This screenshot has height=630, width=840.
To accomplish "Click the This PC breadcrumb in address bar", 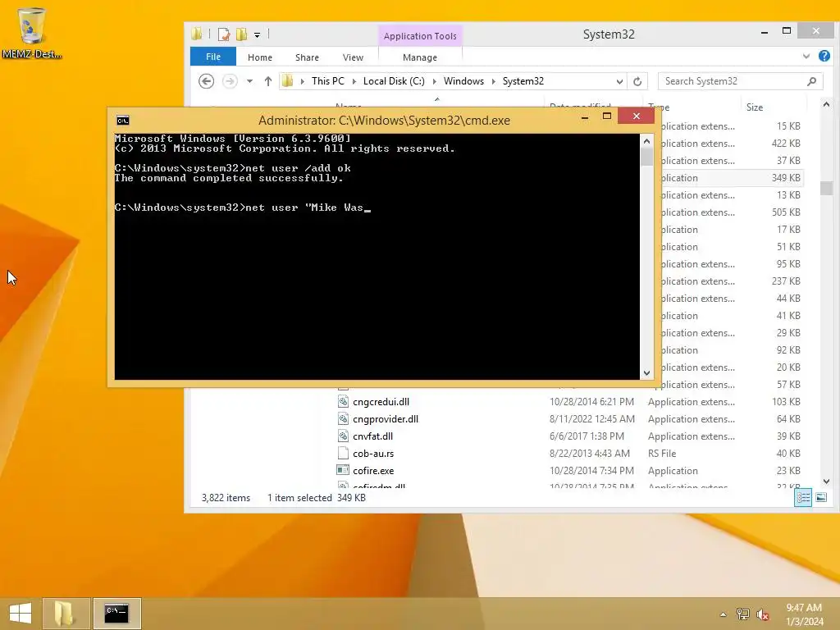I will 328,81.
